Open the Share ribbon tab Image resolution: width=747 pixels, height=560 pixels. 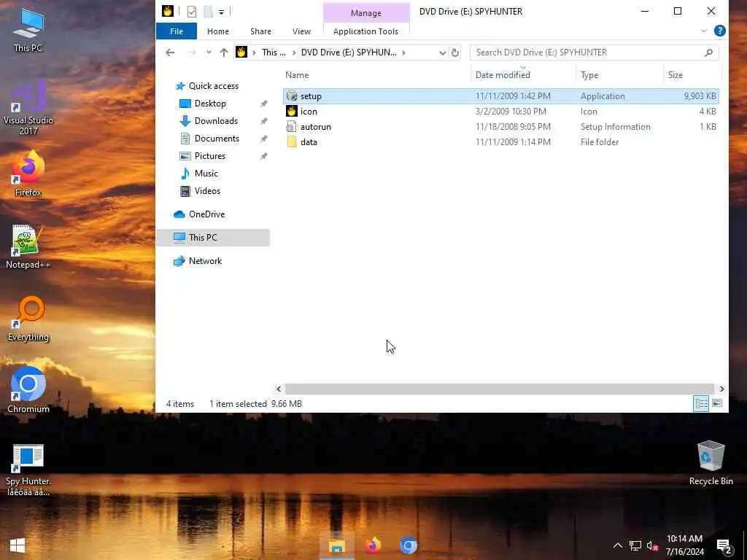coord(260,31)
